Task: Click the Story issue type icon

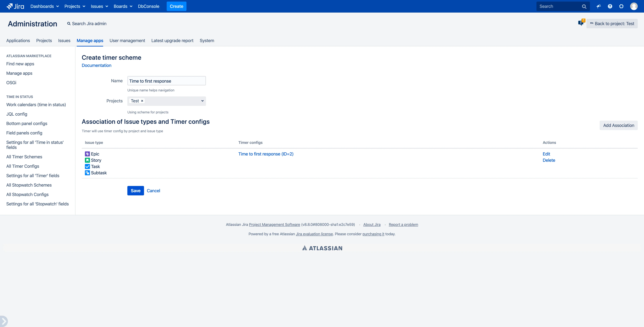Action: click(x=87, y=160)
